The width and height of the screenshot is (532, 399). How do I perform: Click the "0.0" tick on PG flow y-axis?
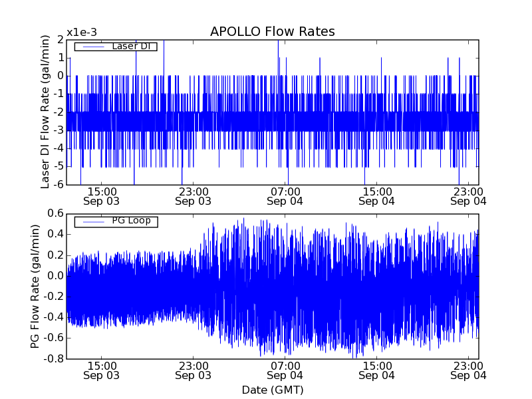pyautogui.click(x=56, y=275)
